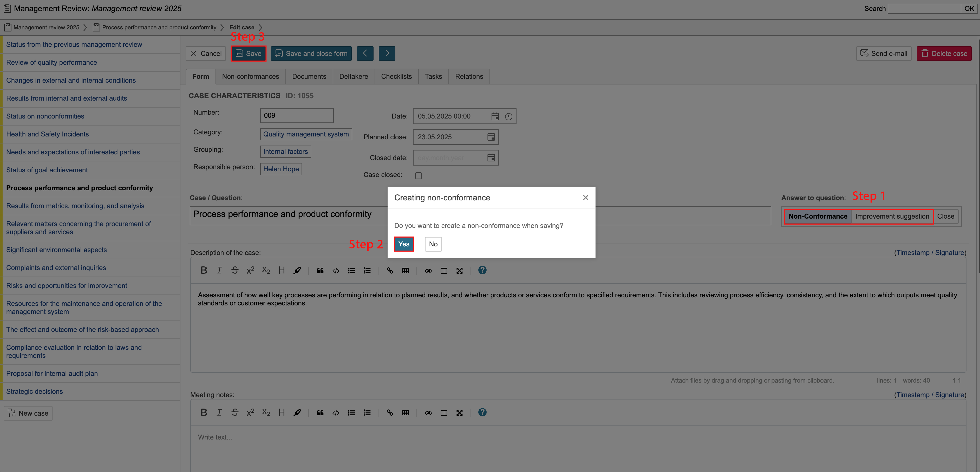This screenshot has width=980, height=472.
Task: Click the Number input field
Action: point(296,116)
